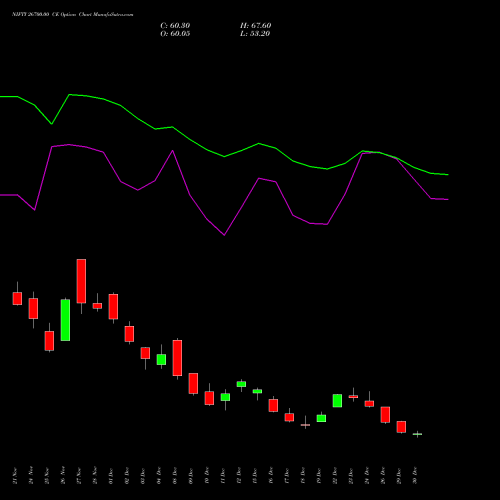Image resolution: width=500 pixels, height=500 pixels.
Task: Click the high value H: 67.60
Action: click(256, 26)
